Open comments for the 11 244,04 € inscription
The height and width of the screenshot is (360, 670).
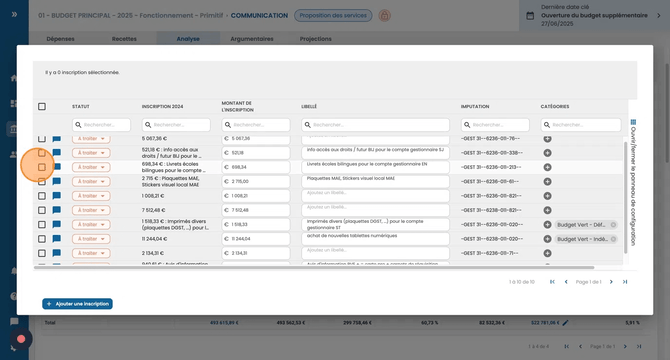click(56, 239)
